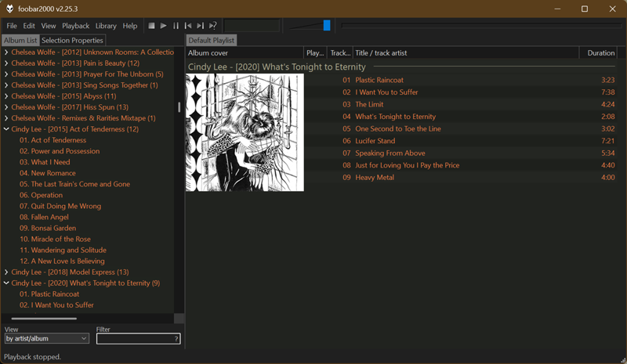Screen dimensions: 627x364
Task: Switch to the Album List tab
Action: [x=20, y=41]
